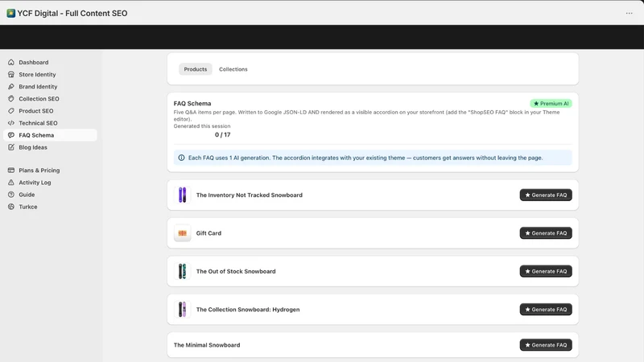This screenshot has width=644, height=362.
Task: Click the Product SEO tag icon
Action: click(11, 111)
